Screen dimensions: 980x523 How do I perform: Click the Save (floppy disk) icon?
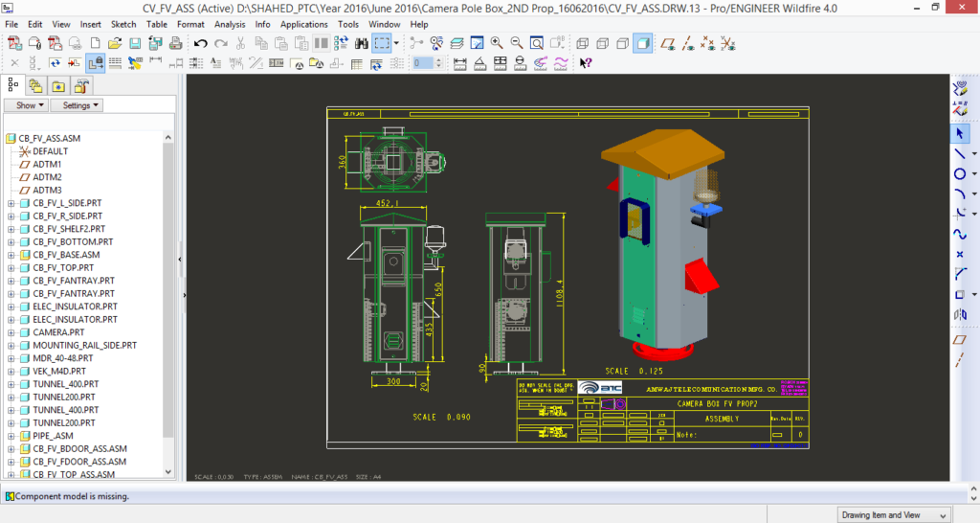pyautogui.click(x=135, y=43)
